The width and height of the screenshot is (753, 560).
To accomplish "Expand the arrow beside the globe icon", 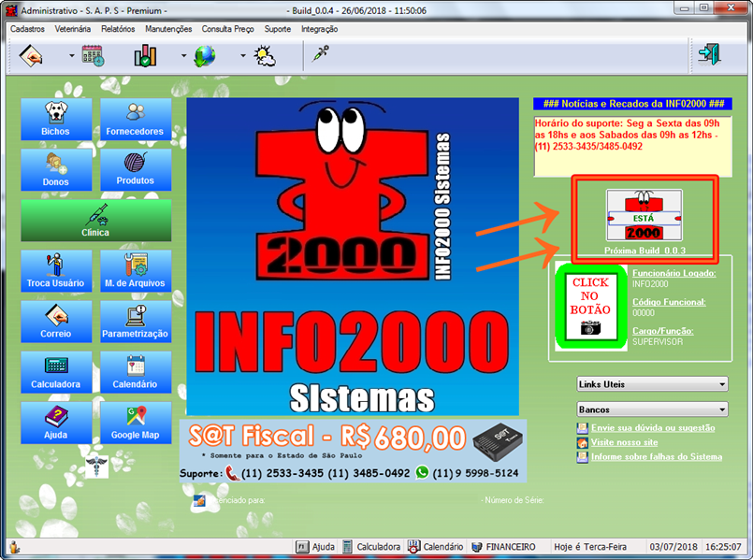I will (x=243, y=56).
